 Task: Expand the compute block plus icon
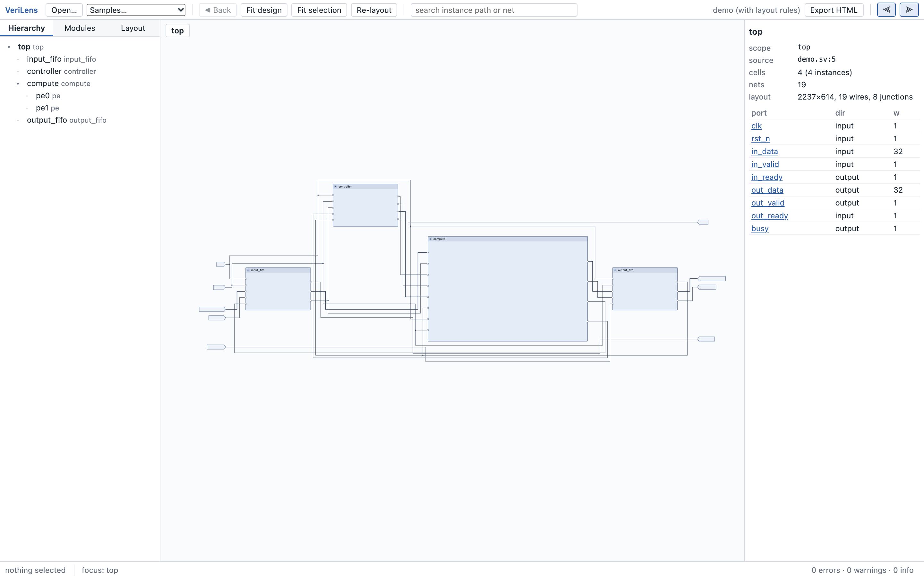[430, 239]
